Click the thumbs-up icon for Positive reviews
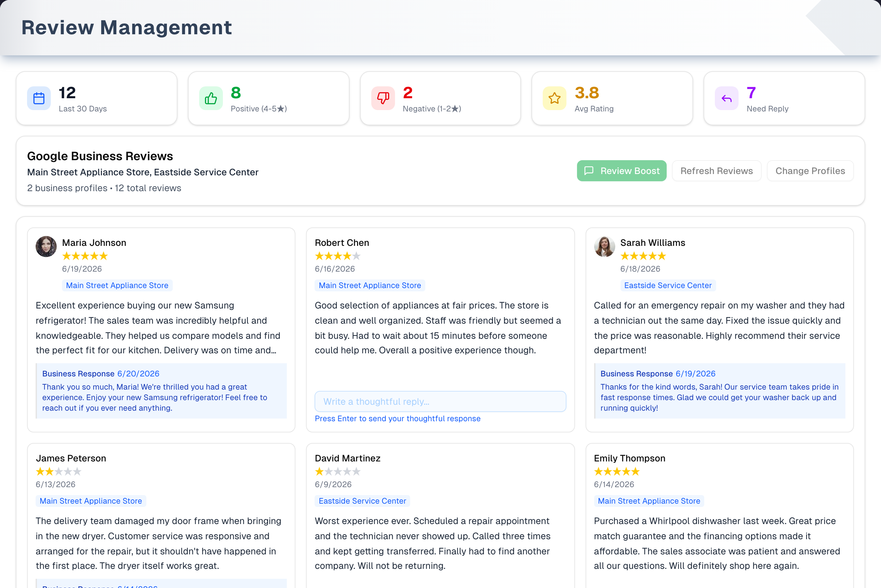This screenshot has width=881, height=588. pyautogui.click(x=211, y=98)
